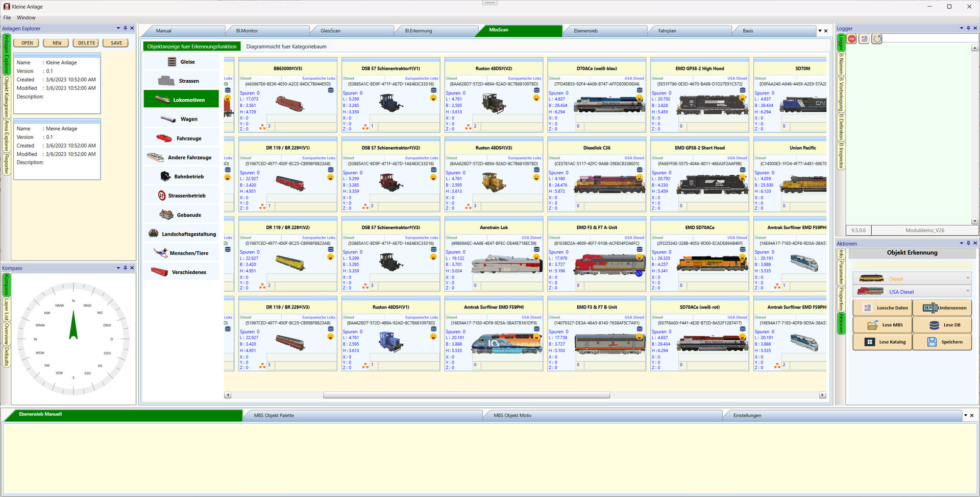980x497 pixels.
Task: Click Speichern with the floppy disk icon
Action: pyautogui.click(x=942, y=342)
